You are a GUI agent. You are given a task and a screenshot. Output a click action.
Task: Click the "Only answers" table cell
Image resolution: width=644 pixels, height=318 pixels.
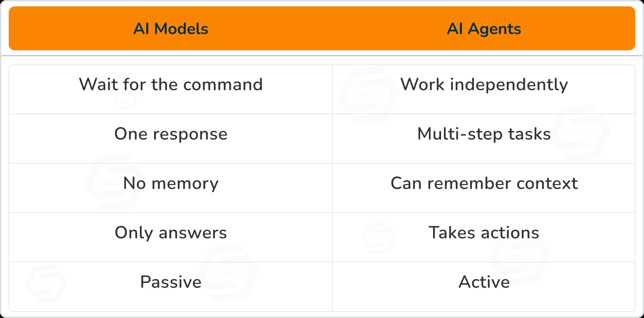[171, 233]
